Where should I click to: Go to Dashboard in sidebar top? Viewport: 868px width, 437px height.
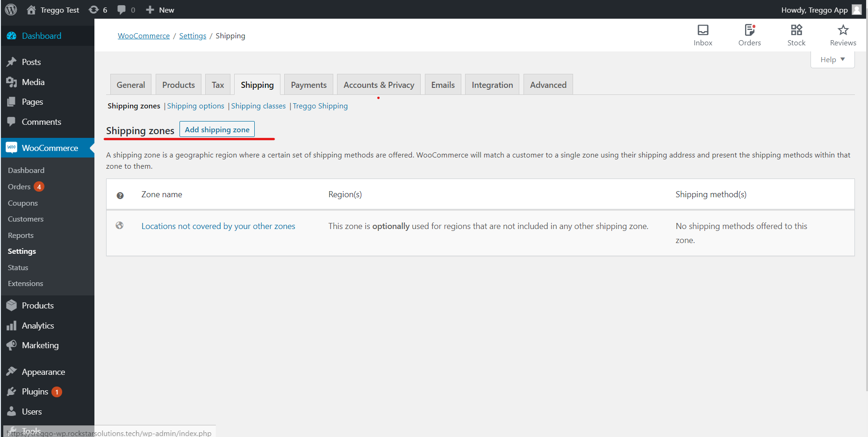47,36
